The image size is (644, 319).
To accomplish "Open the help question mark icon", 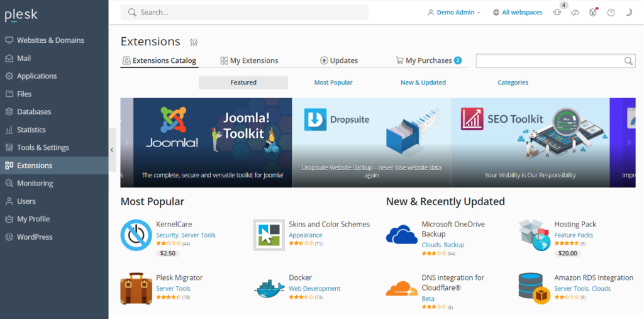I will point(611,13).
